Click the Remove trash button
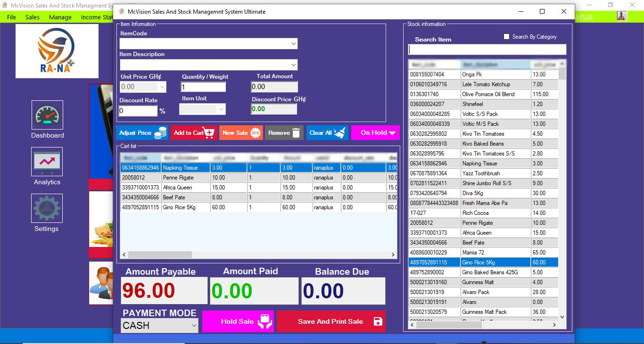This screenshot has width=644, height=344. click(x=284, y=133)
